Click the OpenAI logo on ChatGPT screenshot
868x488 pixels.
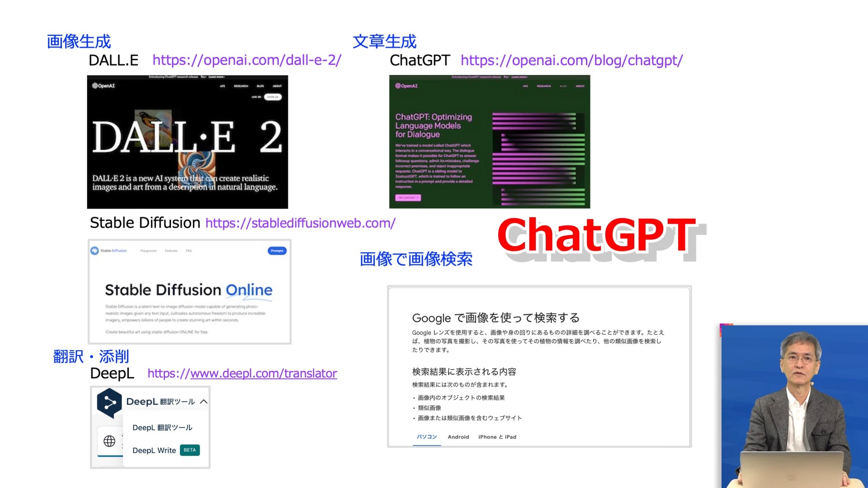(406, 86)
